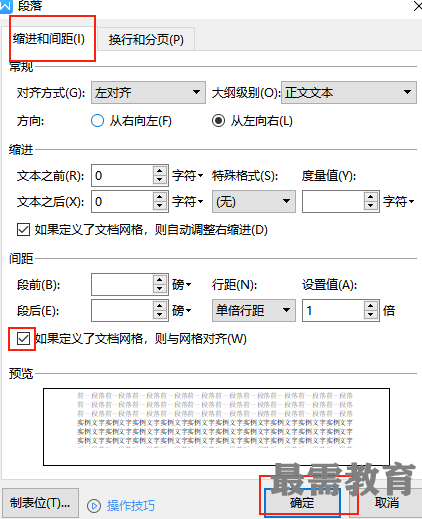Click the 段前(B) spacing input field
422x519 pixels.
point(122,284)
